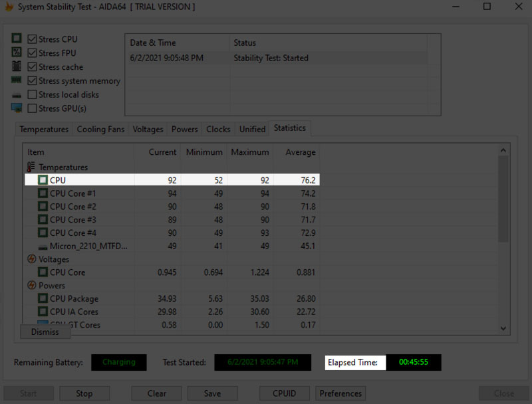Select the CPU Package row label

point(74,298)
